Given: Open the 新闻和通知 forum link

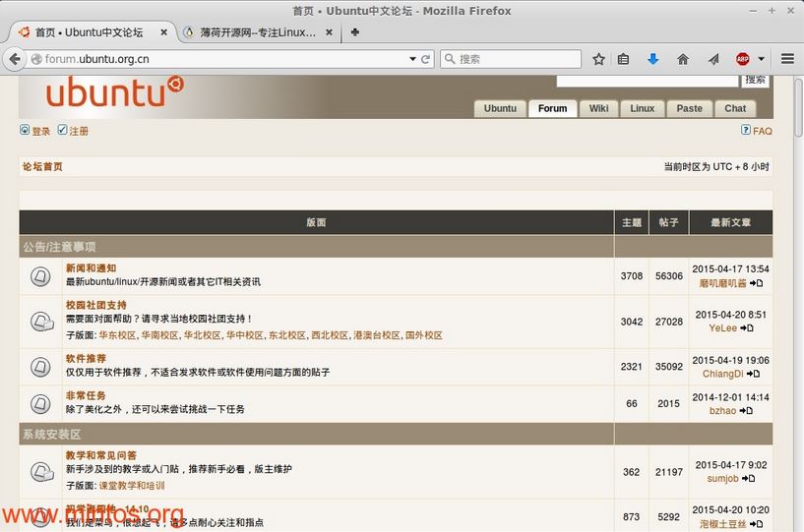Looking at the screenshot, I should (x=91, y=267).
